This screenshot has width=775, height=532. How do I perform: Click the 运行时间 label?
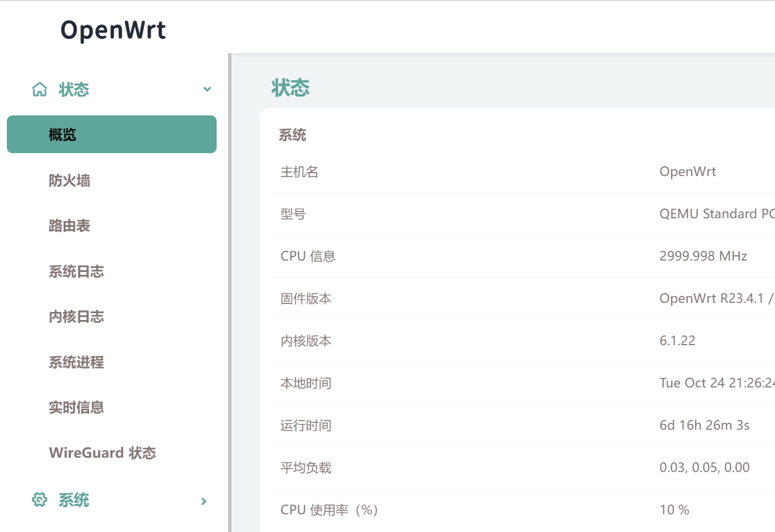pos(306,425)
